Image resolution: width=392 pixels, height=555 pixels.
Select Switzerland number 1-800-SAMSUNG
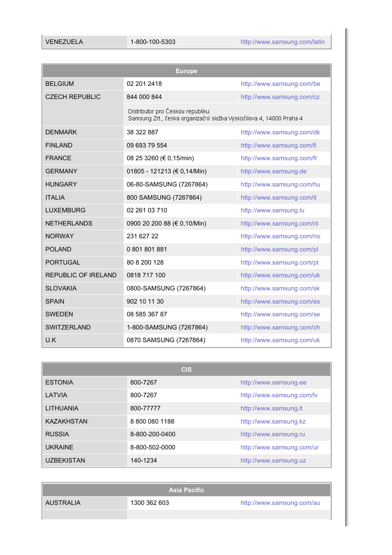point(152,327)
